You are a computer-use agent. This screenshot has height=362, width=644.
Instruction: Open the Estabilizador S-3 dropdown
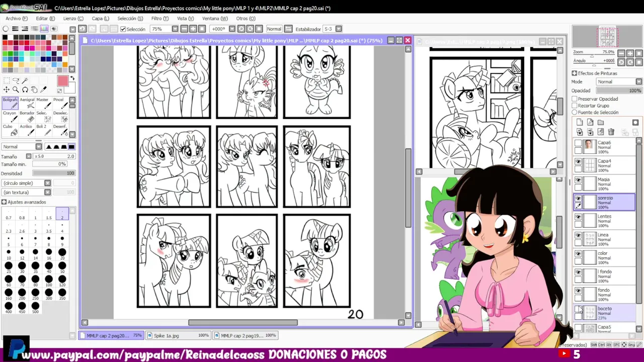[338, 29]
